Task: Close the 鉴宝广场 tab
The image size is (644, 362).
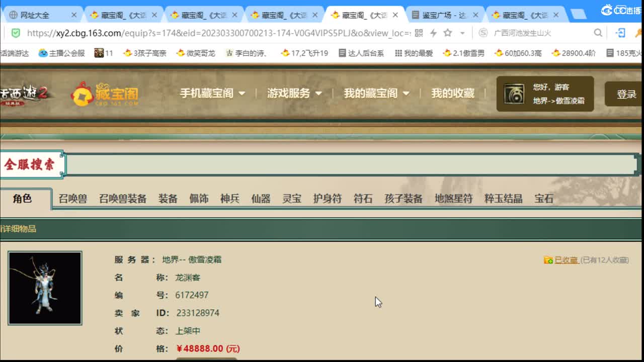Action: [475, 15]
